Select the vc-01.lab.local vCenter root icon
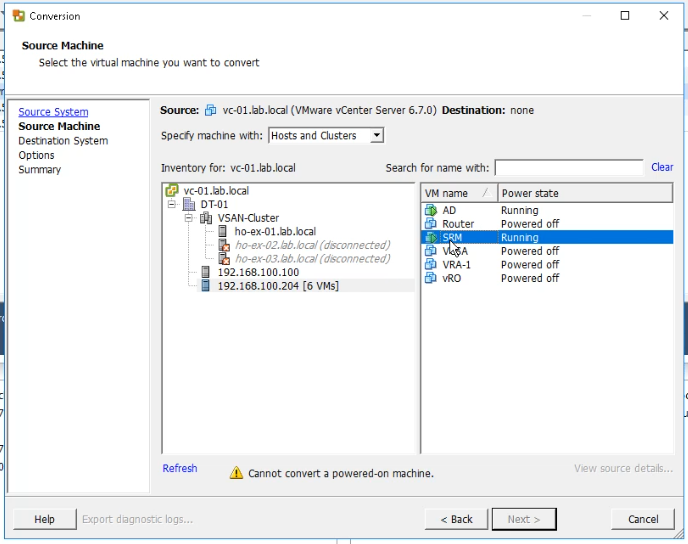The width and height of the screenshot is (688, 544). (x=172, y=190)
